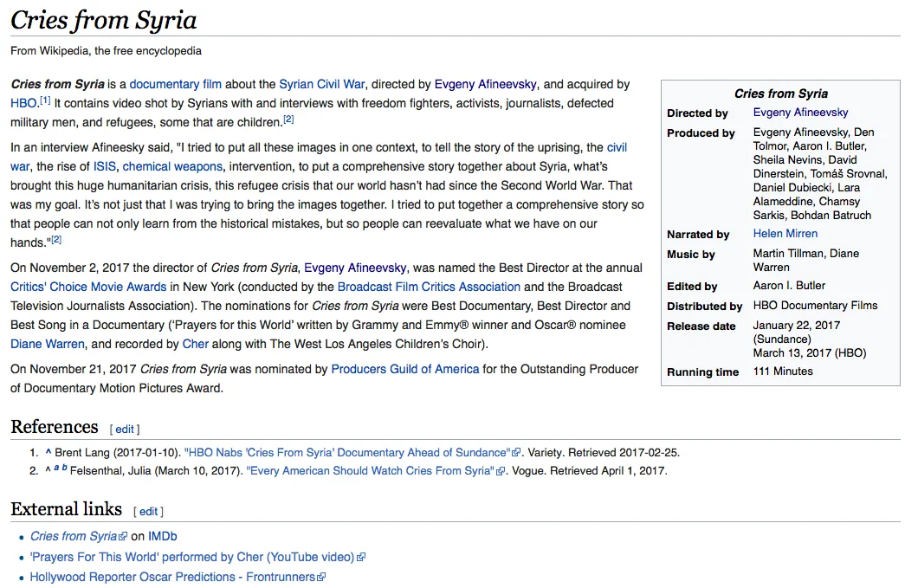Open Evgeny Afineevsky link in the infobox
The image size is (905, 588).
(800, 113)
